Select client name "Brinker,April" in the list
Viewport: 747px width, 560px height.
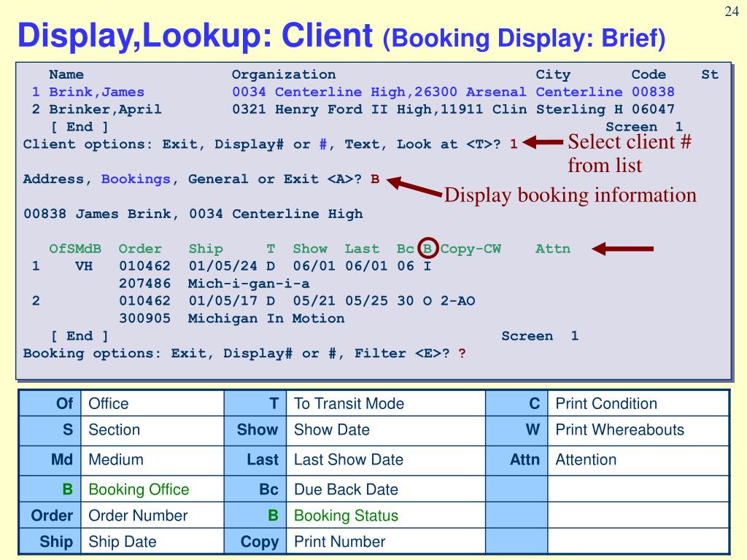click(x=105, y=109)
